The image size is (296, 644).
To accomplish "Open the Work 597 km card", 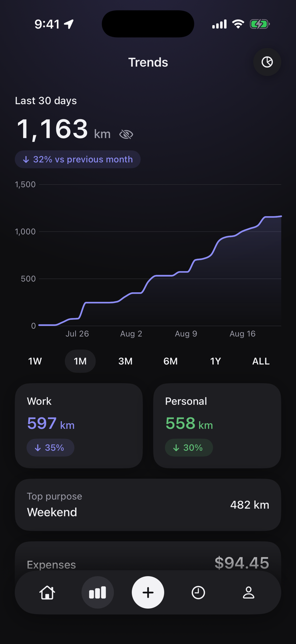I will pyautogui.click(x=79, y=426).
